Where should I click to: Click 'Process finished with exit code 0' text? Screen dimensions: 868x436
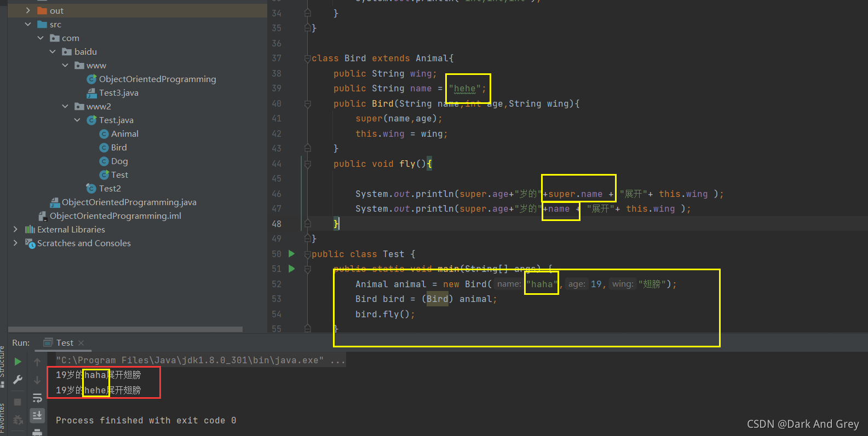[x=146, y=420]
